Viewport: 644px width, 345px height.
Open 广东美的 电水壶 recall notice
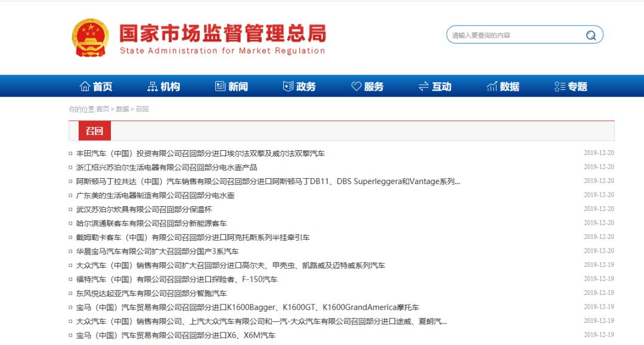pyautogui.click(x=155, y=195)
